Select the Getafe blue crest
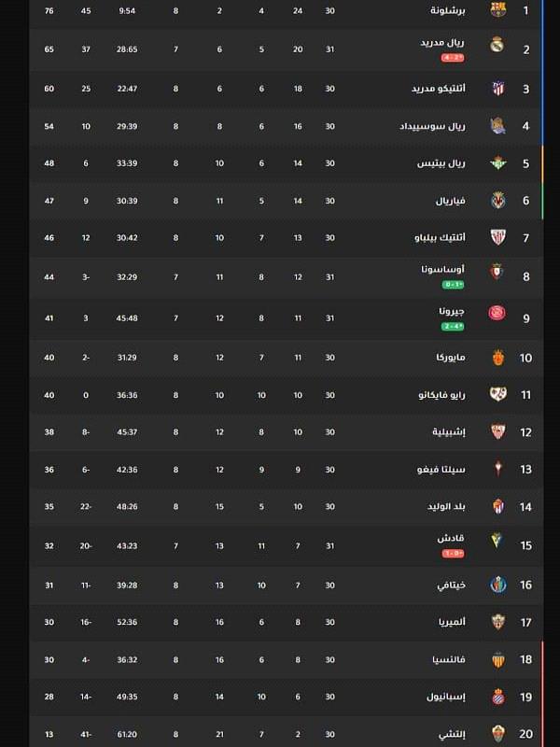 coord(498,585)
